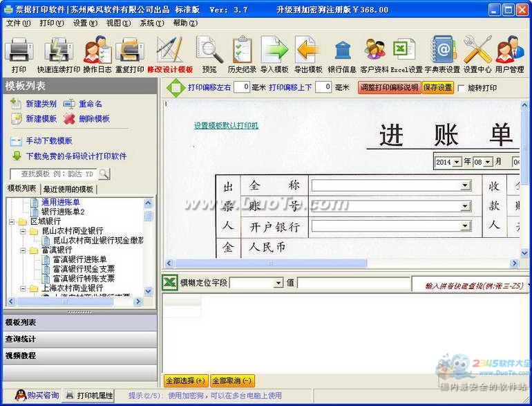The height and width of the screenshot is (406, 532).
Task: Collapse the 富滇银行 folder
Action: pyautogui.click(x=23, y=250)
